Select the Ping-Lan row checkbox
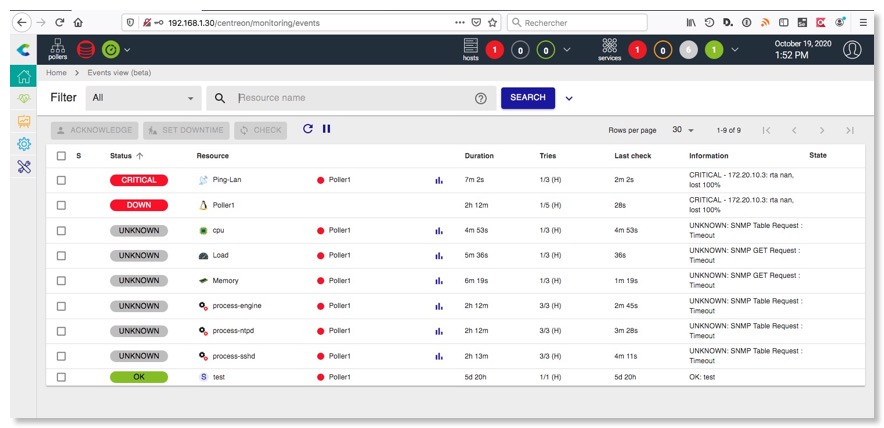The height and width of the screenshot is (428, 884). [x=61, y=180]
